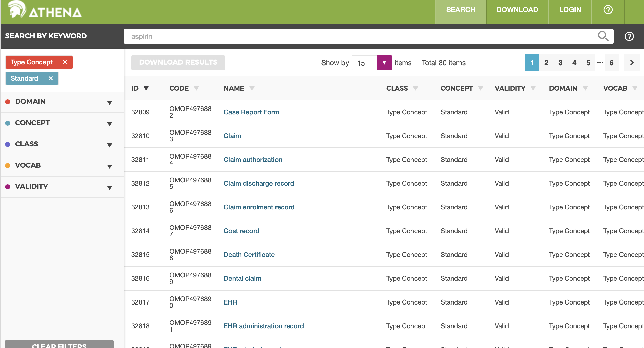Click the help icon beside search field
The image size is (644, 348).
coord(629,36)
